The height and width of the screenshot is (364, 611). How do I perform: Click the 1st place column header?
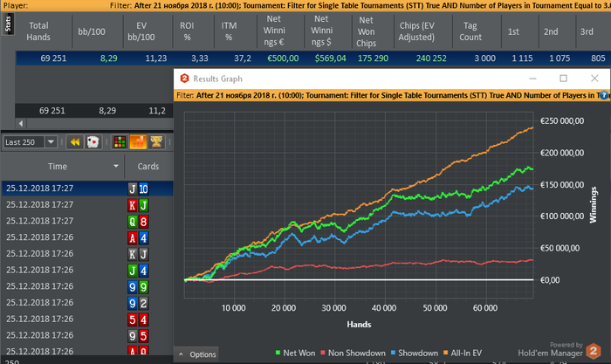513,31
